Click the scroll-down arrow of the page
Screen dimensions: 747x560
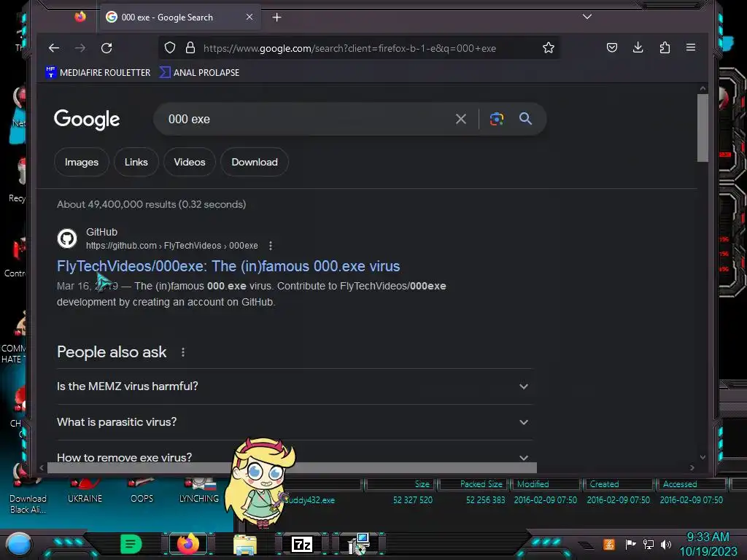point(703,457)
